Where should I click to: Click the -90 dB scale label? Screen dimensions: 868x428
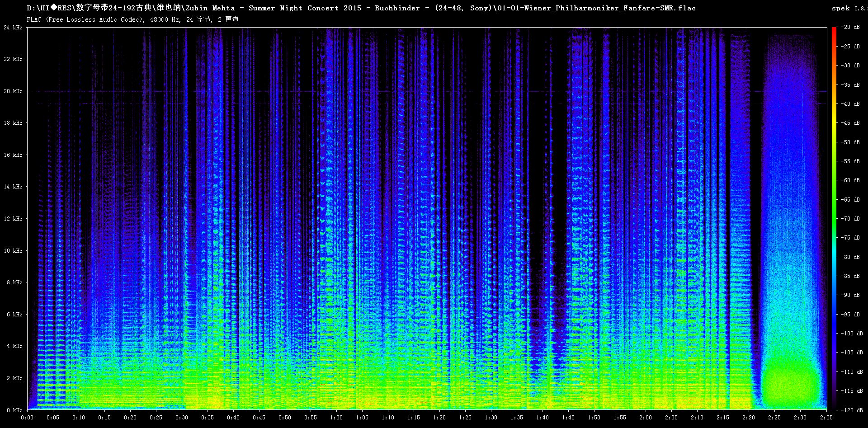[x=850, y=295]
